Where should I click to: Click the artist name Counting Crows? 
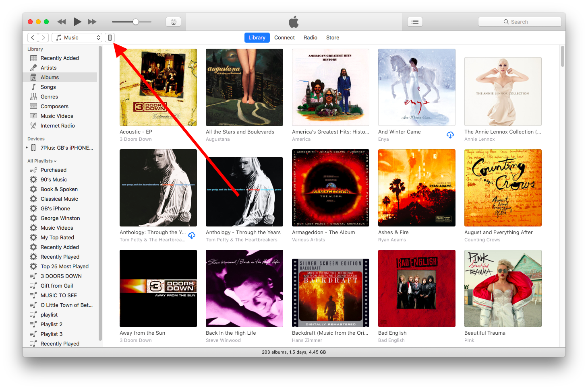pos(482,240)
